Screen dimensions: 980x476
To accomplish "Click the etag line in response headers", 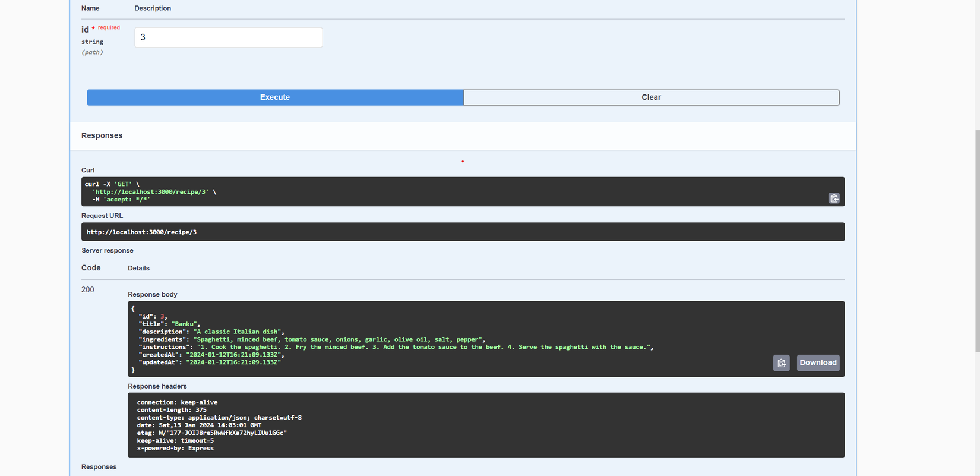I will [211, 433].
